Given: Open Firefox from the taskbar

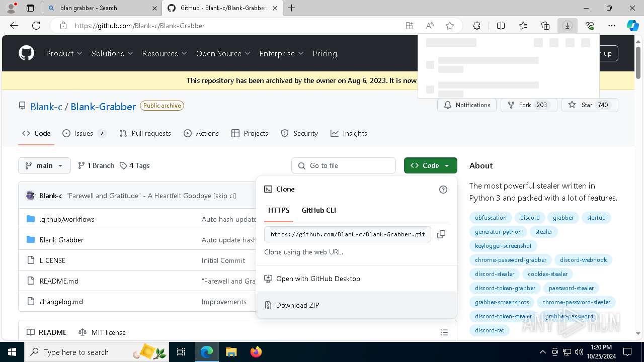Looking at the screenshot, I should tap(256, 352).
